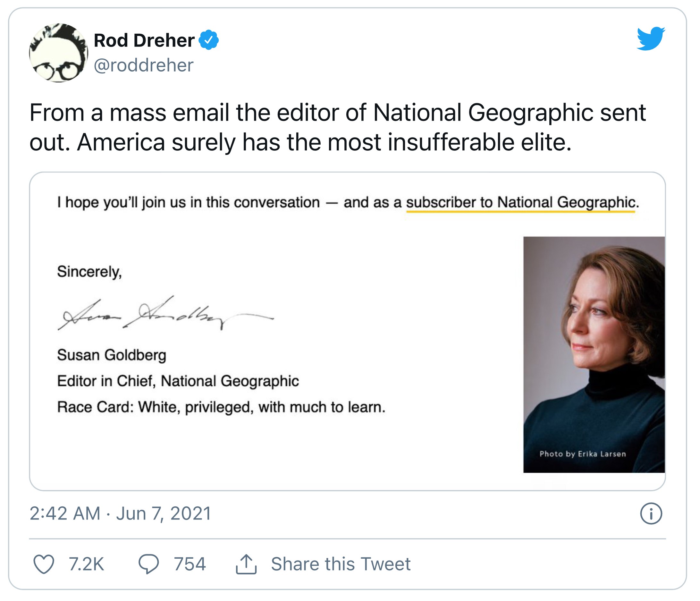
Task: Like the tweet with the heart icon
Action: point(44,564)
